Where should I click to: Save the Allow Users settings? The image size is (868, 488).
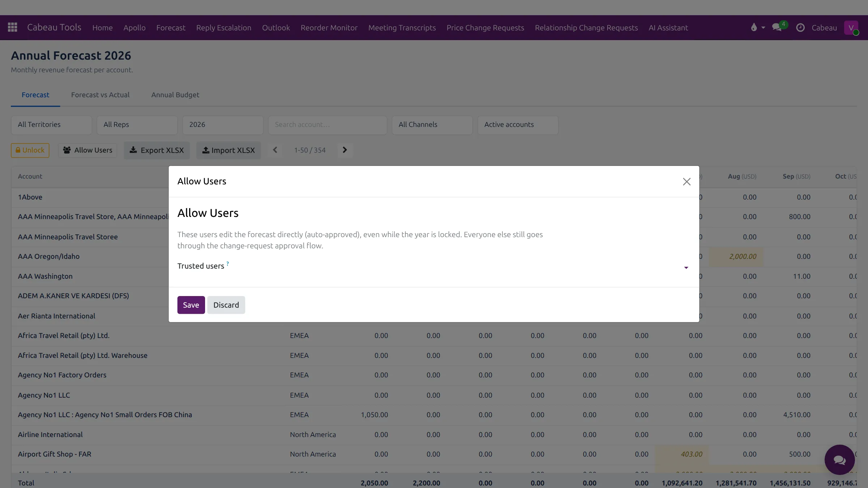(191, 305)
